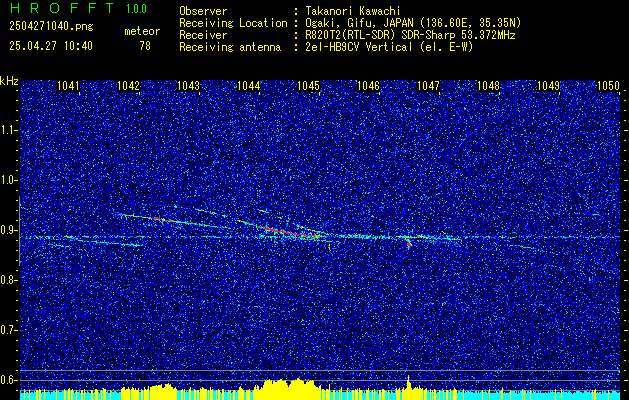Click time axis marker 1046
This screenshot has width=629, height=400.
point(369,85)
